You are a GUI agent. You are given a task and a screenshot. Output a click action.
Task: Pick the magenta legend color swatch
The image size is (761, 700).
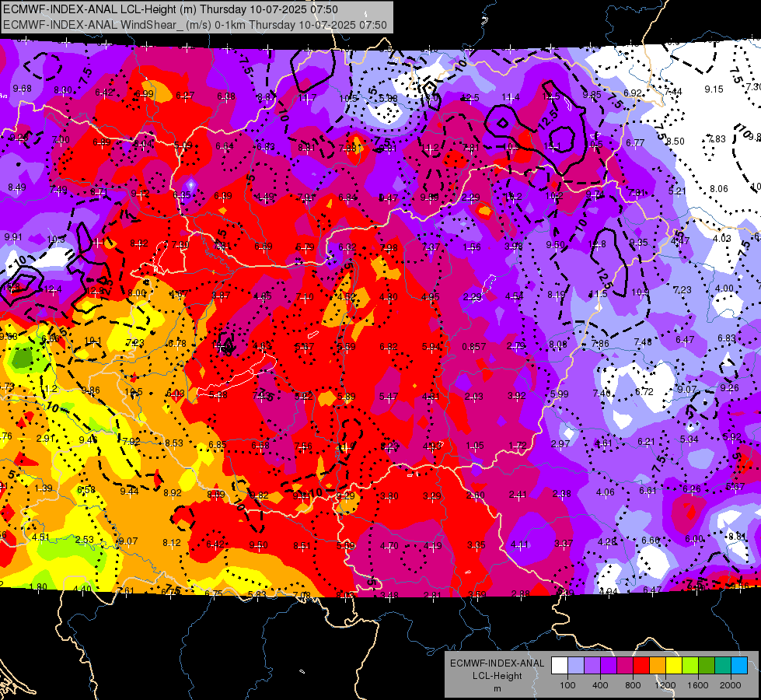(x=625, y=666)
